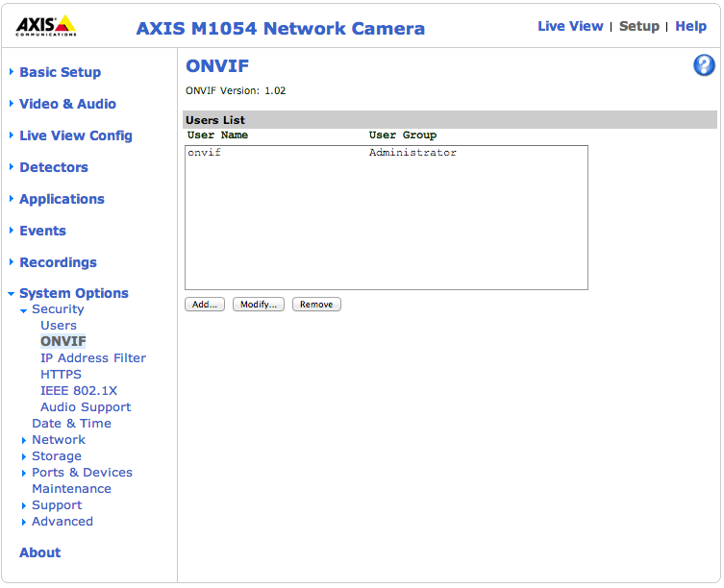Expand the Video & Audio arrow
Viewport: 724px width, 588px height.
click(12, 104)
